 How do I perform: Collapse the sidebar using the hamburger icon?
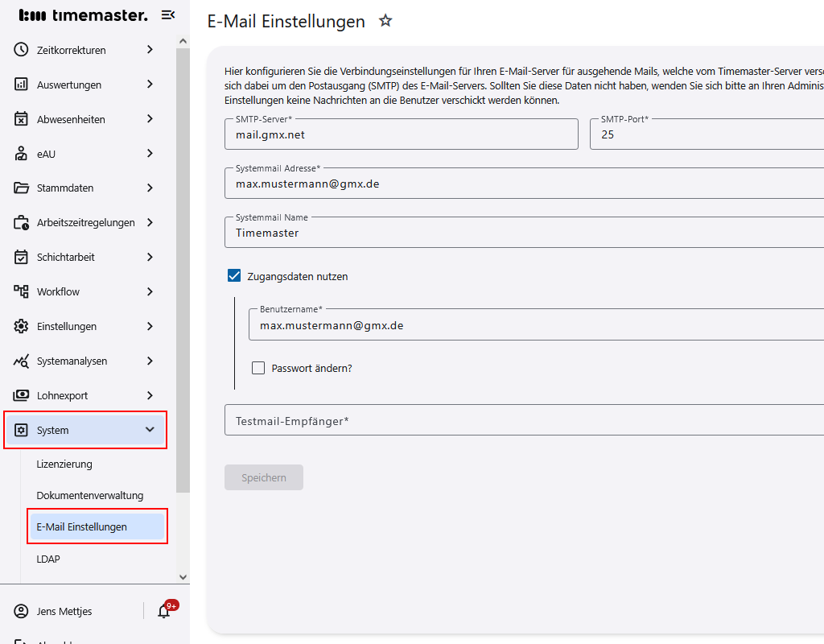pos(168,14)
